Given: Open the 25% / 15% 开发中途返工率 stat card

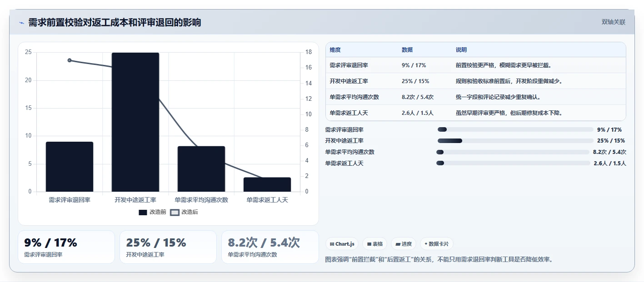Looking at the screenshot, I should [x=168, y=247].
